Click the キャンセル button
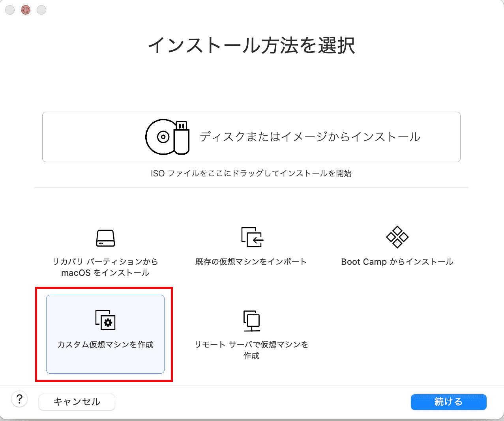The height and width of the screenshot is (421, 504). tap(77, 402)
